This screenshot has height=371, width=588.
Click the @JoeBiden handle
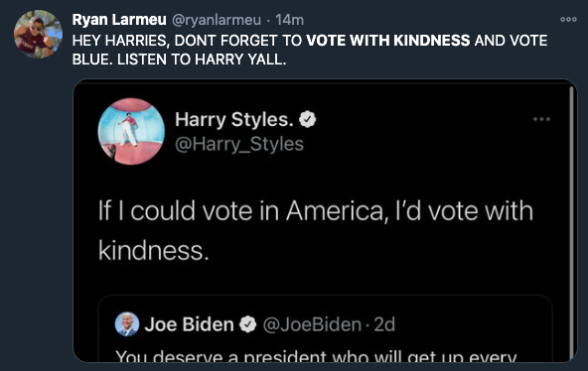[312, 324]
